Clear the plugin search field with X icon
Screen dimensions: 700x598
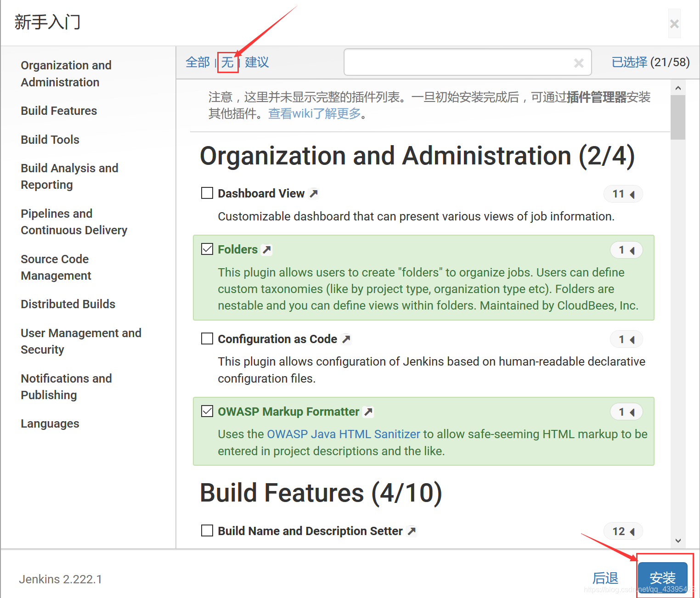(x=579, y=63)
